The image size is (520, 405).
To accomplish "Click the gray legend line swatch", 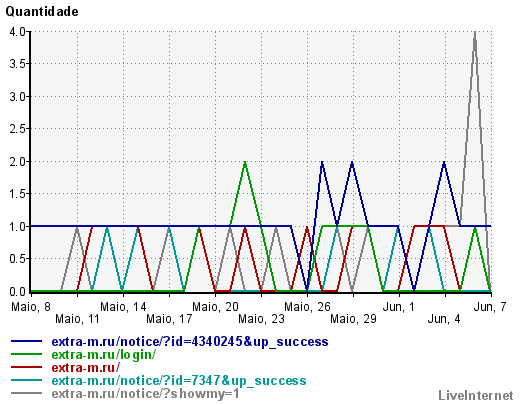I will [x=26, y=393].
